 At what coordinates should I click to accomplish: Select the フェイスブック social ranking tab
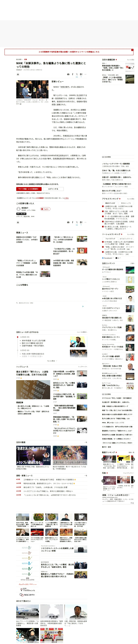pos(110,239)
